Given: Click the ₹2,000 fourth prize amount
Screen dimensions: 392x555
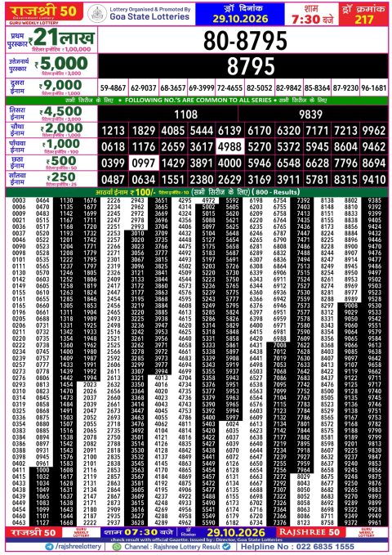Looking at the screenshot, I should pos(63,128).
